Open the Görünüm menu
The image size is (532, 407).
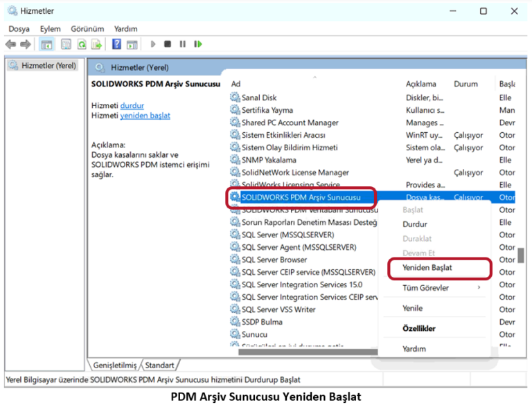coord(87,29)
